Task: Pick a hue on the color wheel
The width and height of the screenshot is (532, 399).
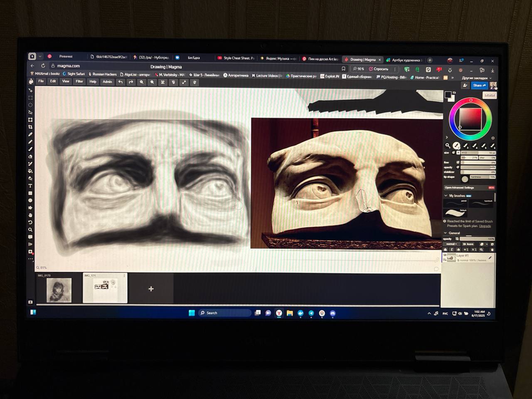Action: 470,101
